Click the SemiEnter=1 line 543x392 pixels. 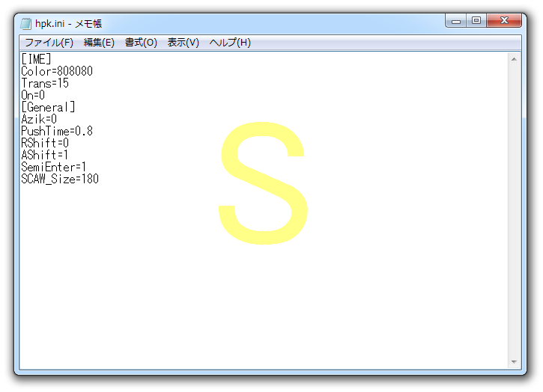pyautogui.click(x=54, y=167)
